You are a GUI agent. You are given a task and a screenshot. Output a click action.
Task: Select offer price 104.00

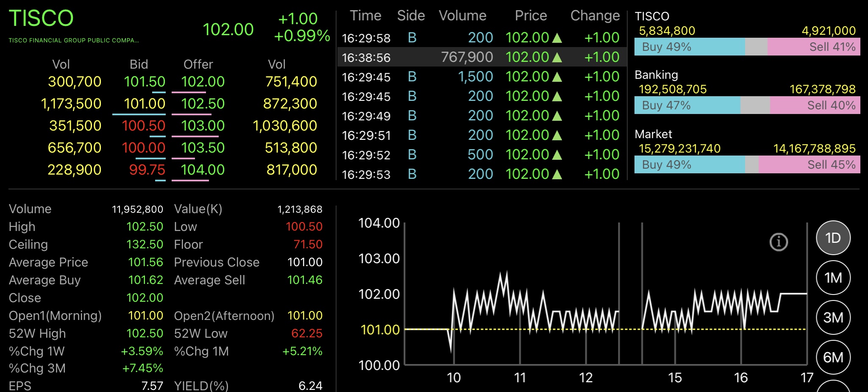(203, 170)
